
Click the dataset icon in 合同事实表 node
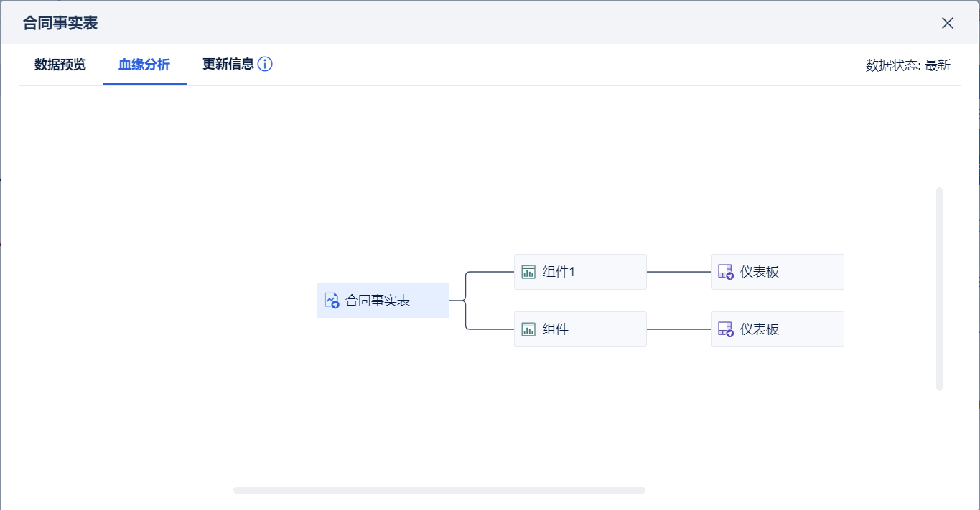pos(331,301)
